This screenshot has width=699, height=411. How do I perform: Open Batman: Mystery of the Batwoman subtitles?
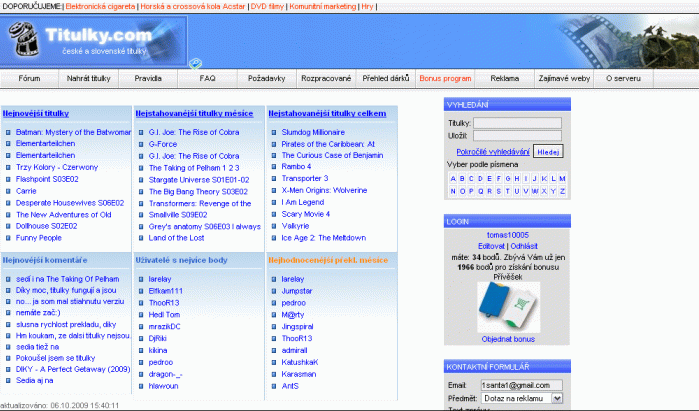click(x=73, y=132)
